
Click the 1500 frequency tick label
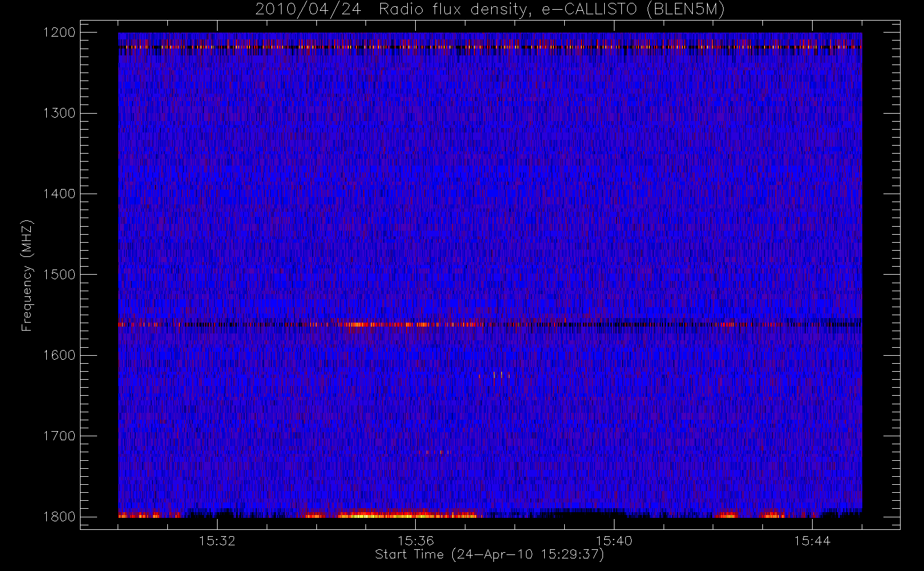[x=59, y=275]
